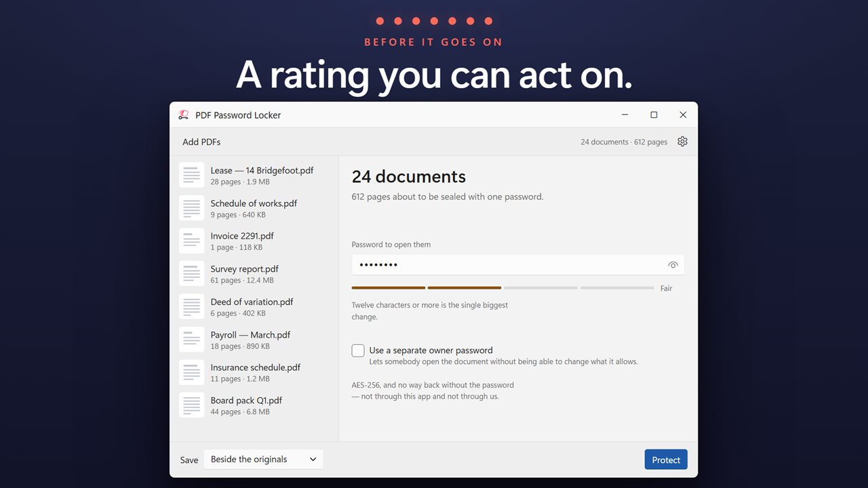The height and width of the screenshot is (488, 868).
Task: Click the PDF Password Locker app icon
Action: 183,115
